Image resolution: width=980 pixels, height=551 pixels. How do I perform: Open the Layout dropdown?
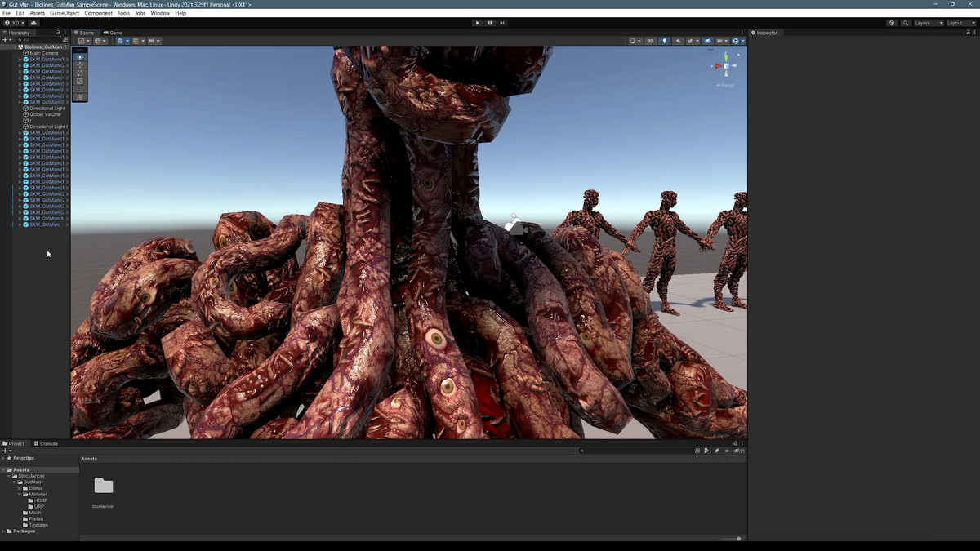[x=960, y=23]
